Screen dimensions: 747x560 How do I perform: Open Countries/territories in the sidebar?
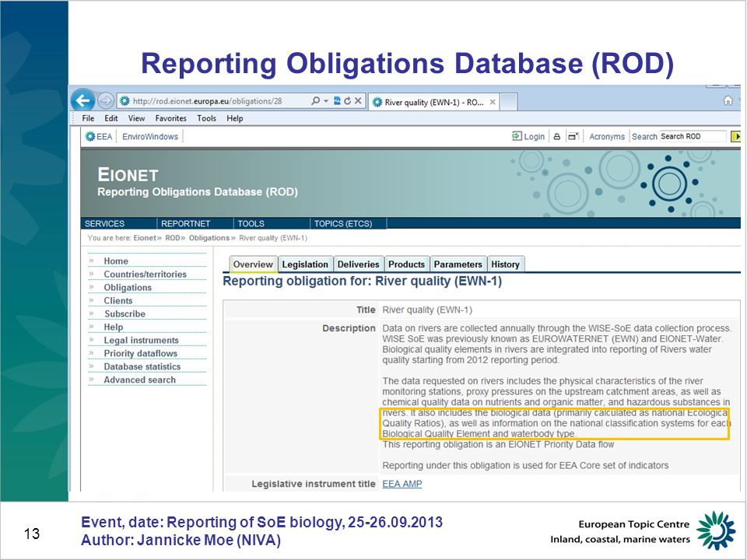tap(145, 275)
